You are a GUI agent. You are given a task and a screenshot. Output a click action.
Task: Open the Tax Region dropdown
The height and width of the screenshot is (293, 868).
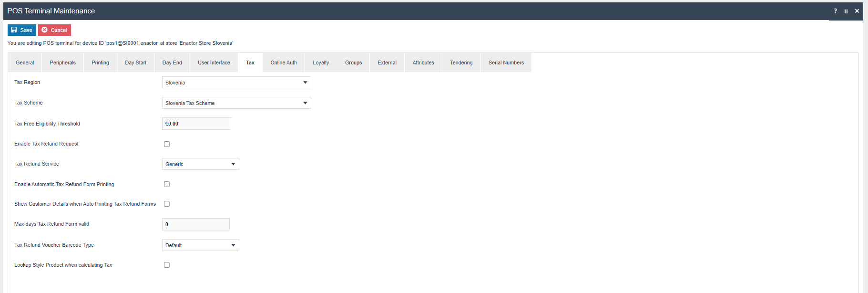tap(236, 83)
